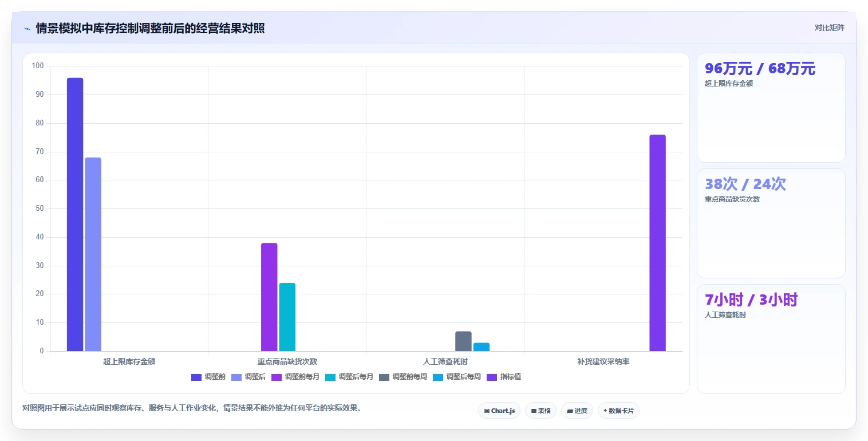Screen dimensions: 868x441
Task: Hide the 调整前每月 legend series
Action: pyautogui.click(x=295, y=377)
